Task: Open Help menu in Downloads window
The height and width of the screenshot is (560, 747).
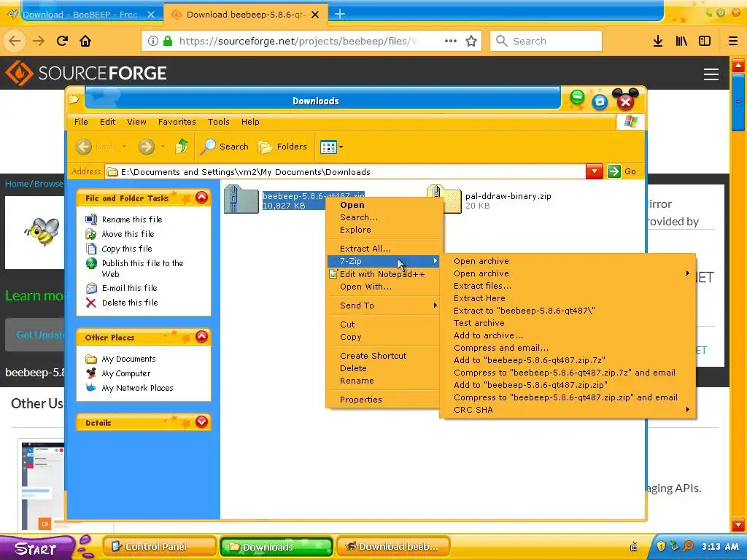Action: tap(250, 122)
